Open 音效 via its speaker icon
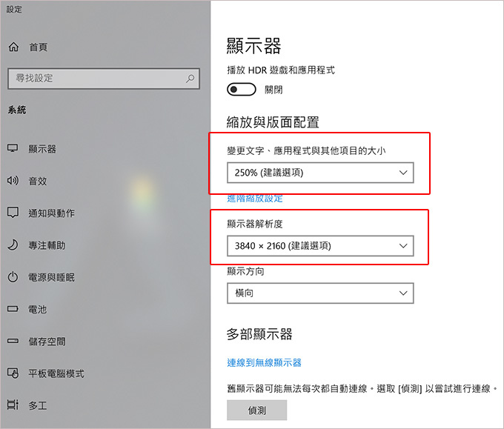 pos(13,181)
